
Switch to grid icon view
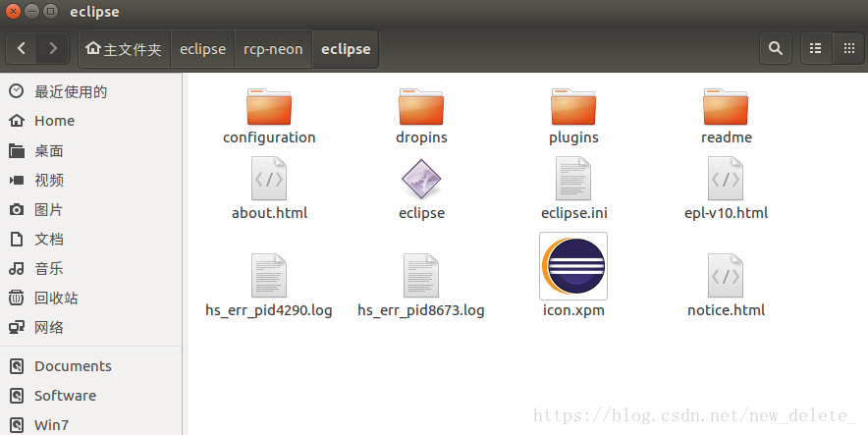848,49
